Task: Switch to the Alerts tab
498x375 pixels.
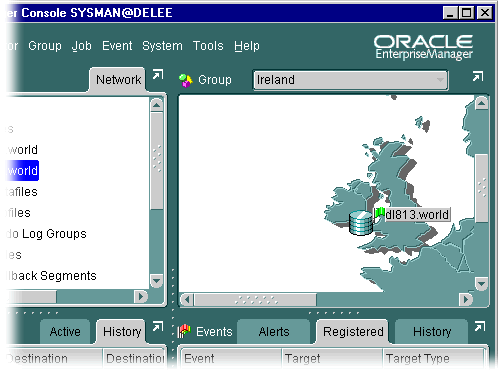Action: 274,332
